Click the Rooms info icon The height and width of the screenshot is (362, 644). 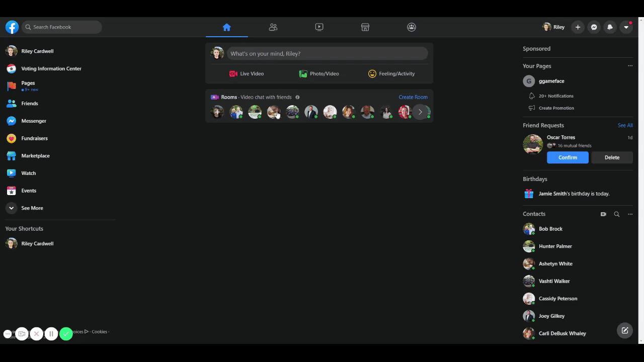(x=297, y=97)
